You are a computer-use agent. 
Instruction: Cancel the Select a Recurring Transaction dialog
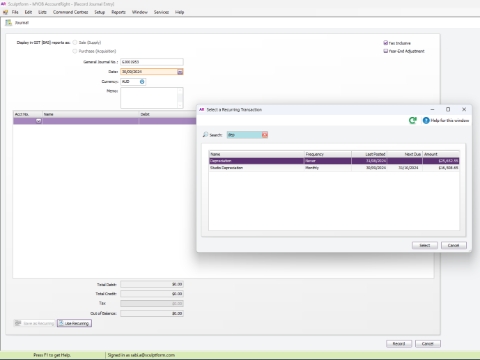454,245
